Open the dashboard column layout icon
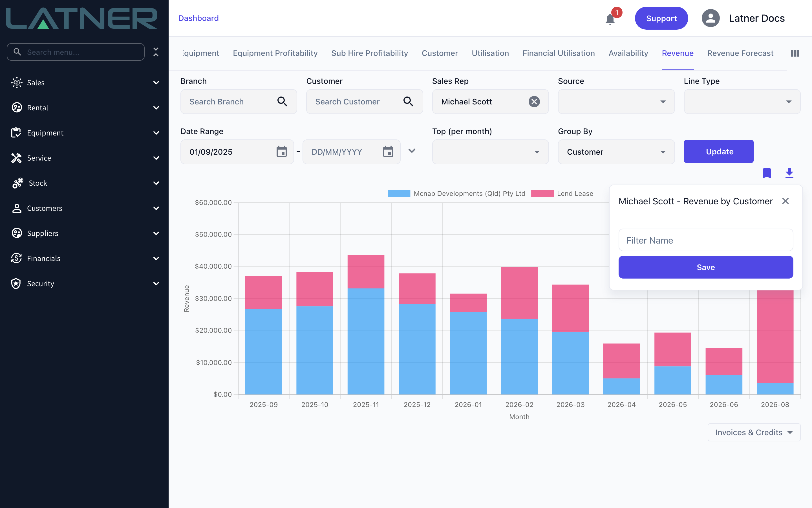 pyautogui.click(x=795, y=53)
